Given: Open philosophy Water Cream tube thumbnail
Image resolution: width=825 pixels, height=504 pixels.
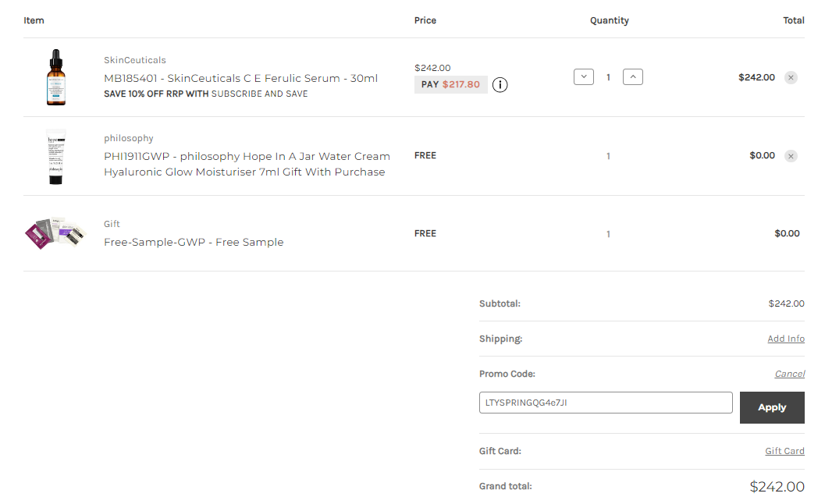Looking at the screenshot, I should (x=55, y=156).
